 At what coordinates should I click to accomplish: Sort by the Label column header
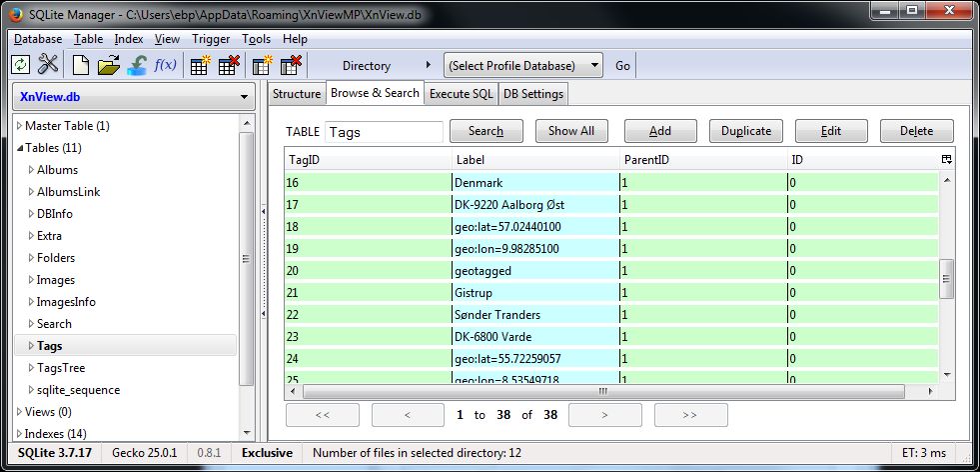pyautogui.click(x=535, y=160)
